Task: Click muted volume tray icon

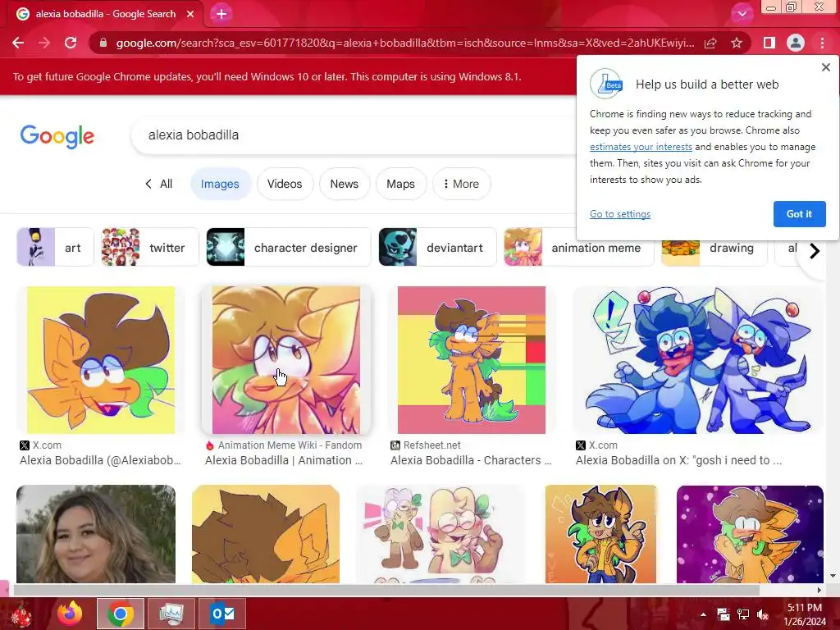Action: point(763,614)
